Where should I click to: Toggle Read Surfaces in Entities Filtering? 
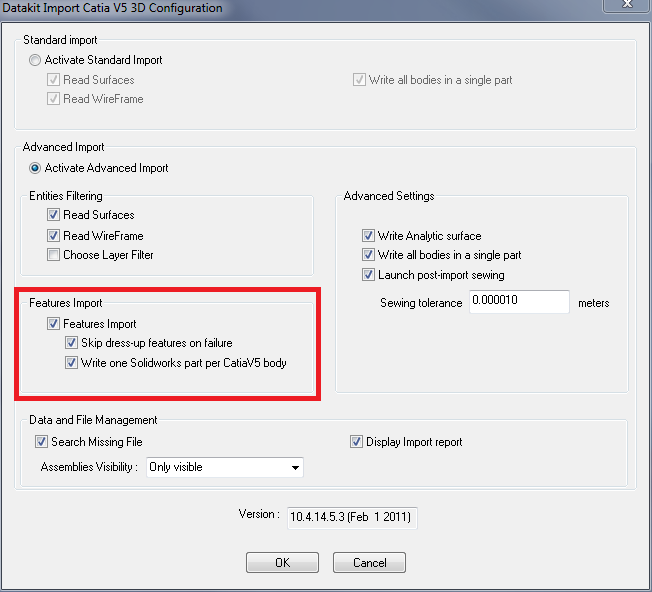(53, 215)
